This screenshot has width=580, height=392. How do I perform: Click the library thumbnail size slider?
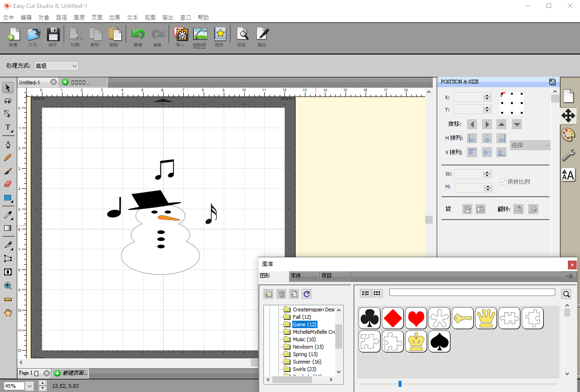[400, 384]
